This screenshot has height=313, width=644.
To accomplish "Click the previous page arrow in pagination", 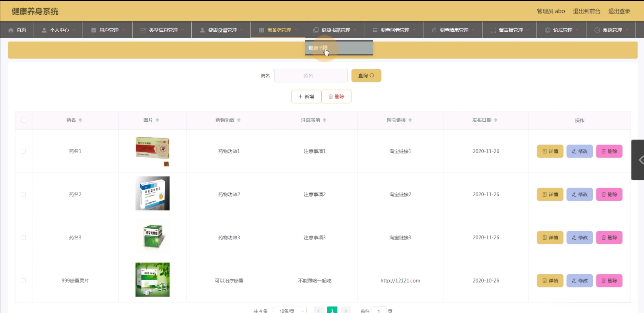I will tap(319, 311).
